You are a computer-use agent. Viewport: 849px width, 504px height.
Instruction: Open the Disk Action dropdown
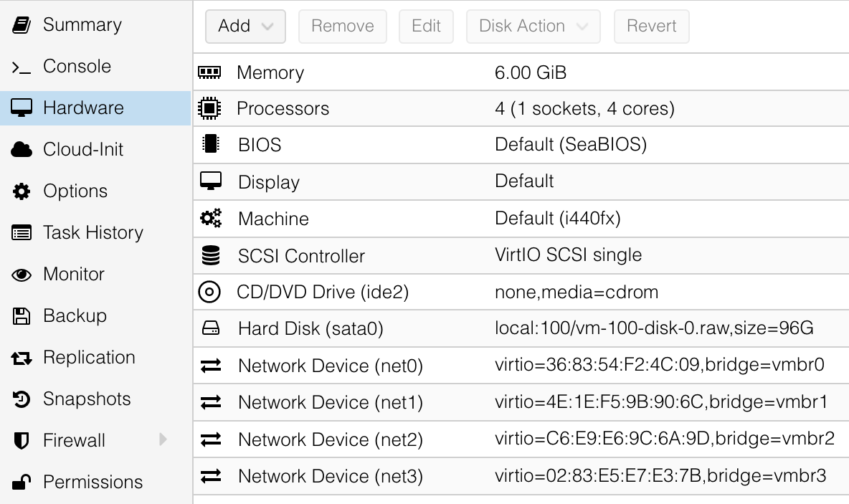click(533, 26)
